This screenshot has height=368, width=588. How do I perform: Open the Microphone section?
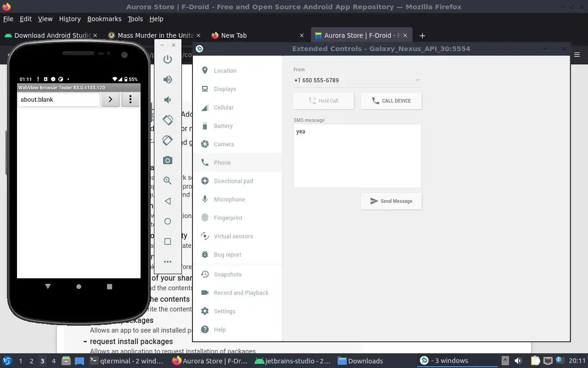point(237,199)
